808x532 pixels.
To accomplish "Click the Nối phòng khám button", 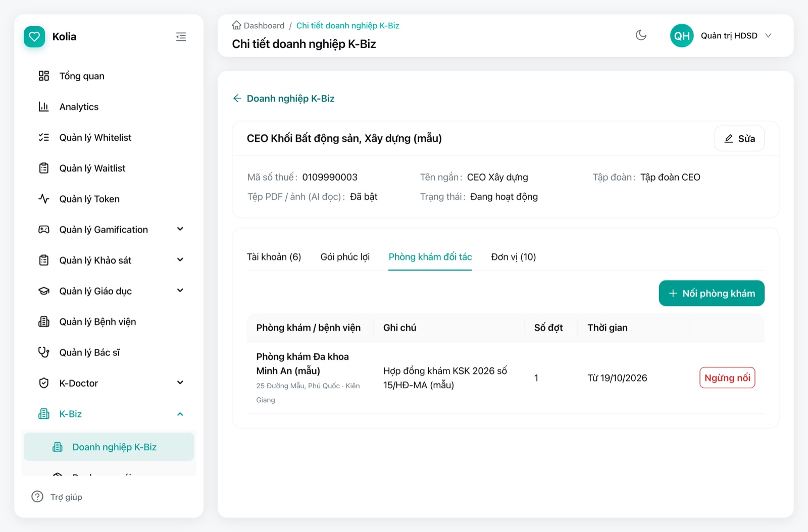I will [712, 293].
